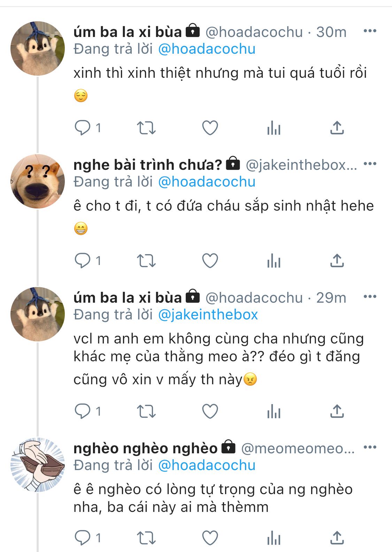Like the "ê cho t đi" reply
Image resolution: width=392 pixels, height=552 pixels.
[x=210, y=261]
